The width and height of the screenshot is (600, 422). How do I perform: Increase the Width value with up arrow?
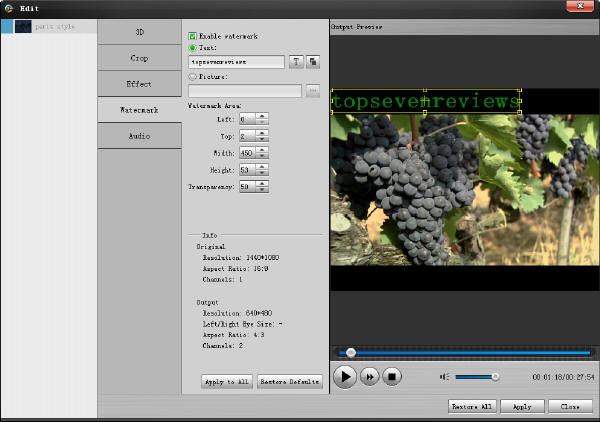262,150
